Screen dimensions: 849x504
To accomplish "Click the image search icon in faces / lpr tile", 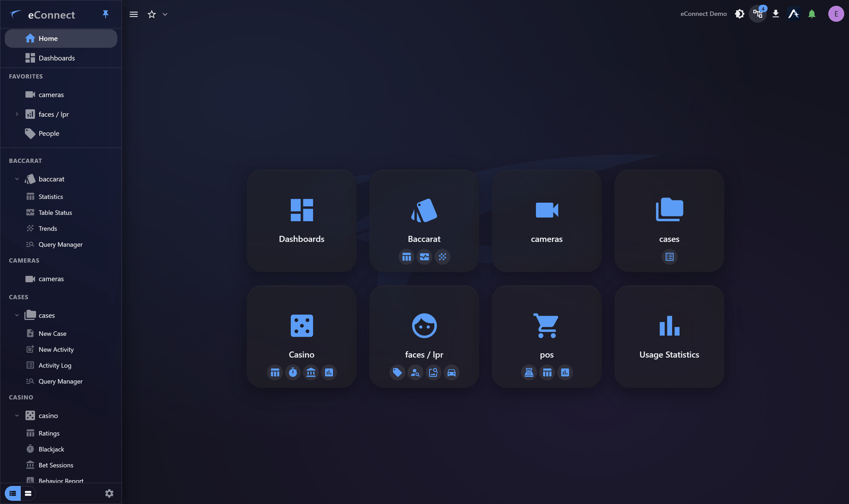I will point(434,372).
